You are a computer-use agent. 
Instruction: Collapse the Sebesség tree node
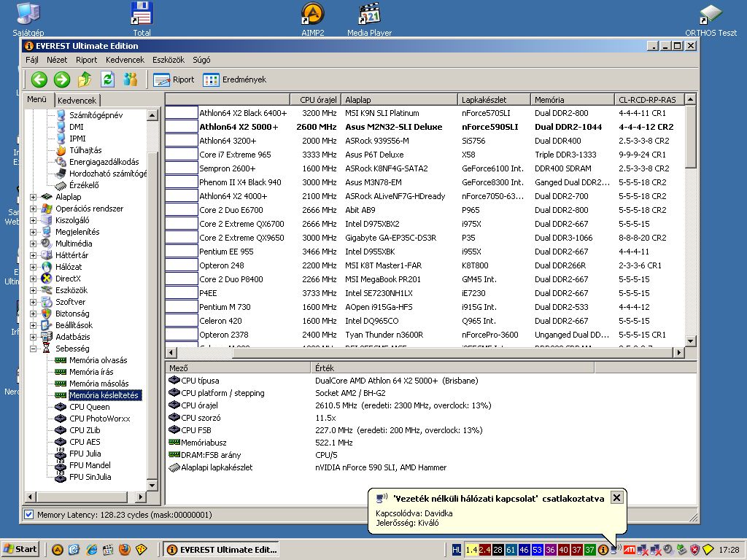[33, 349]
